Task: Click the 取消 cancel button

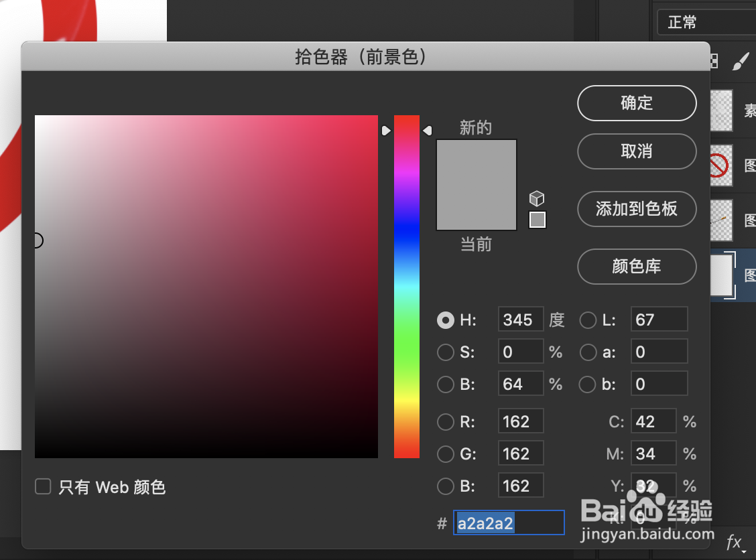Action: 636,151
